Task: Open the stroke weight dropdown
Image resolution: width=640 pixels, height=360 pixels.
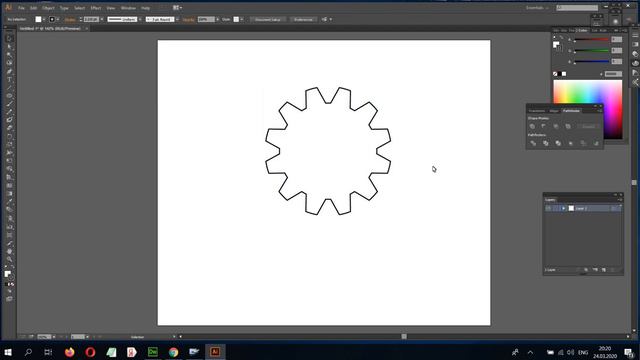Action: [x=102, y=19]
